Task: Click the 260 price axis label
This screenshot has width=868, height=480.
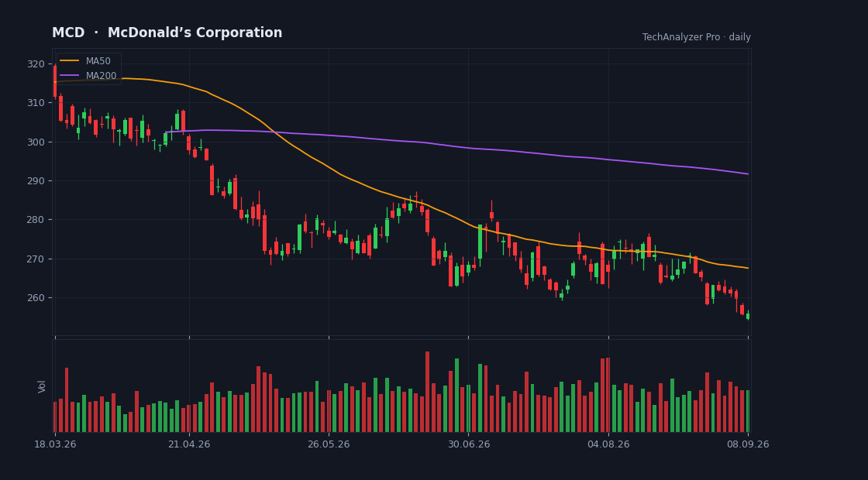Action: [36, 297]
